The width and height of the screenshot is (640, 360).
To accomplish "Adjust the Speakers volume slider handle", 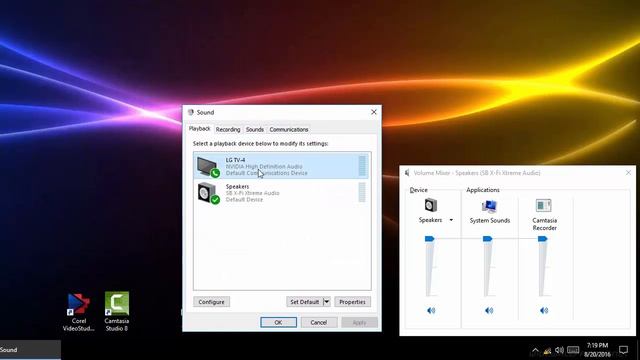I will point(429,238).
